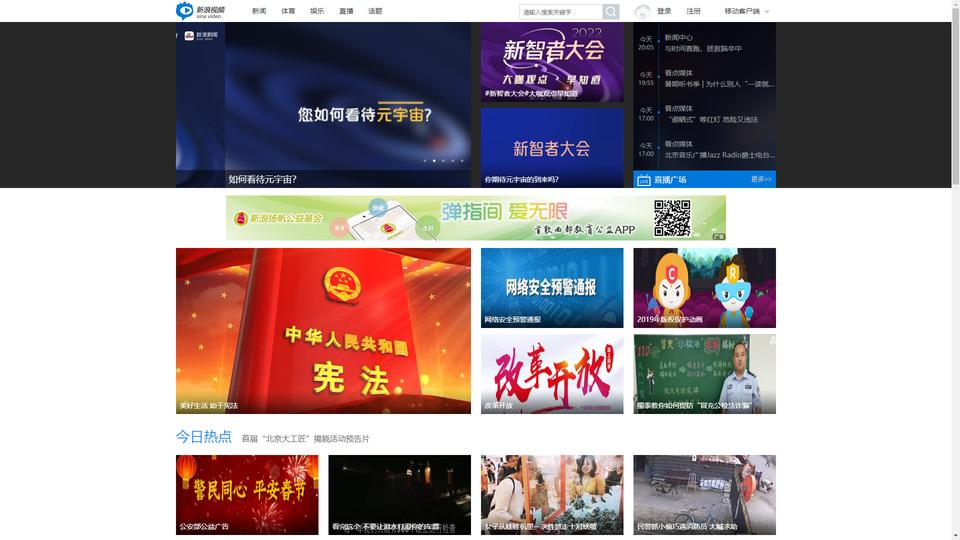This screenshot has height=540, width=960.
Task: Open the 网络安全预警通报 thumbnail
Action: point(552,288)
